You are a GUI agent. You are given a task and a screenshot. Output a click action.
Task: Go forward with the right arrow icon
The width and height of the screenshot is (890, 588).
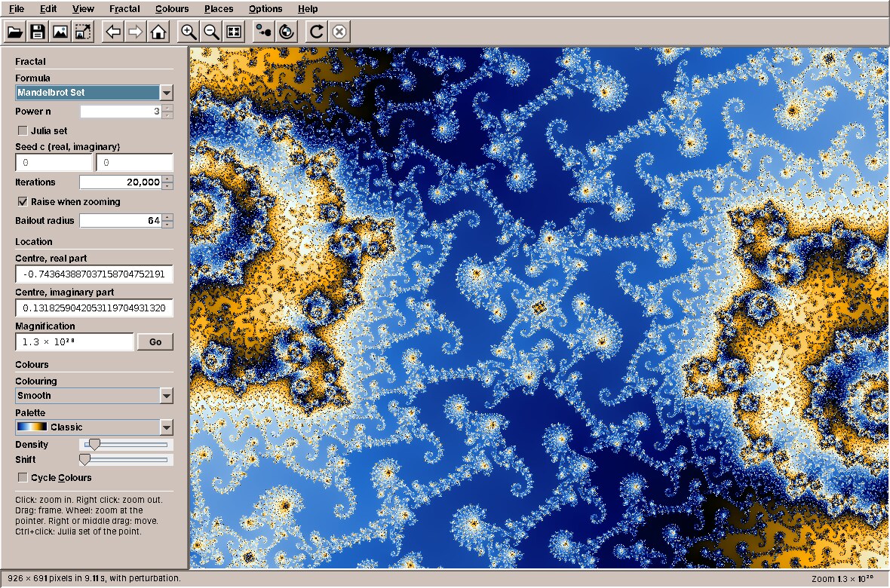(136, 31)
